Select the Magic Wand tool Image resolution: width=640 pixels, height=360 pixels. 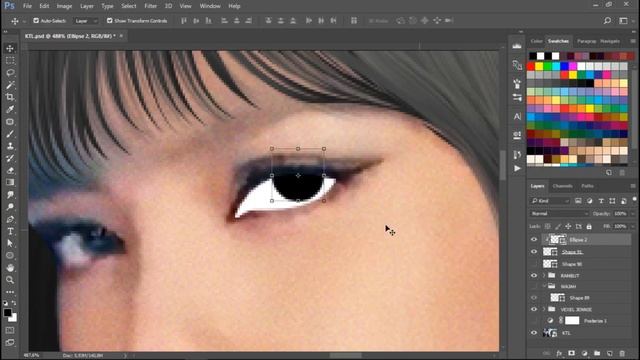click(x=10, y=85)
